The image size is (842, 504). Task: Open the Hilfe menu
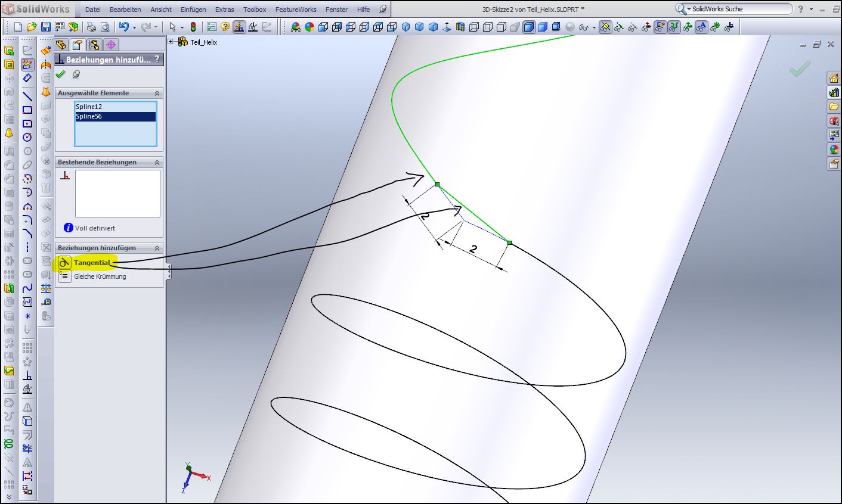point(364,10)
